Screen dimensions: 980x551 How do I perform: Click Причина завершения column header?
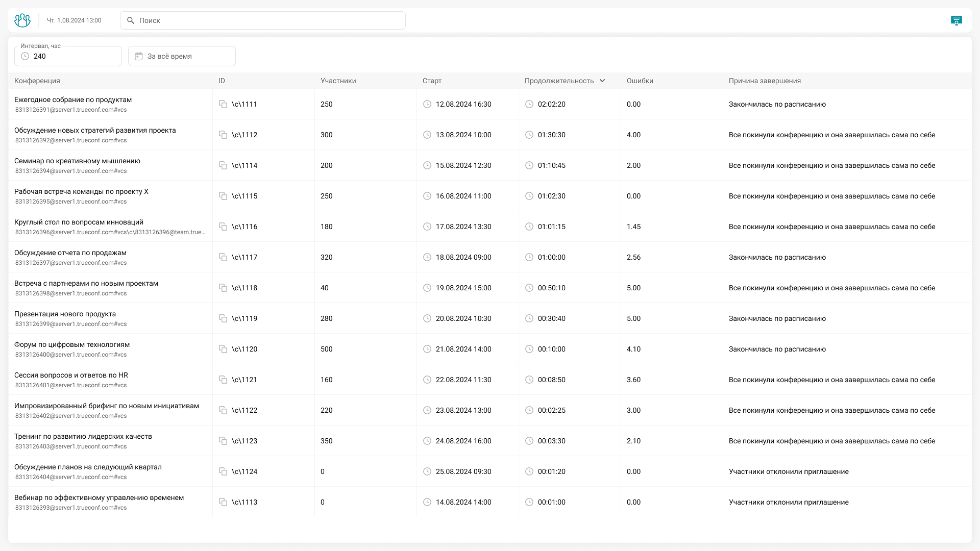point(764,81)
